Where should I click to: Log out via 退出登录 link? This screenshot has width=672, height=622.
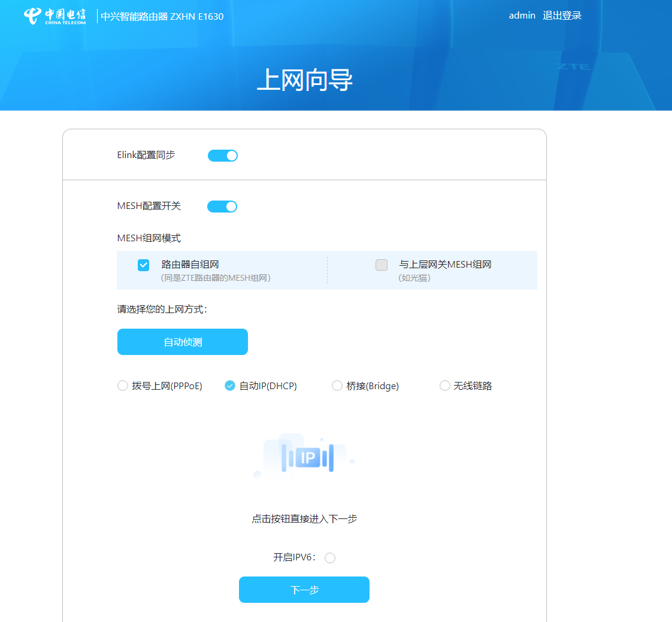click(562, 16)
